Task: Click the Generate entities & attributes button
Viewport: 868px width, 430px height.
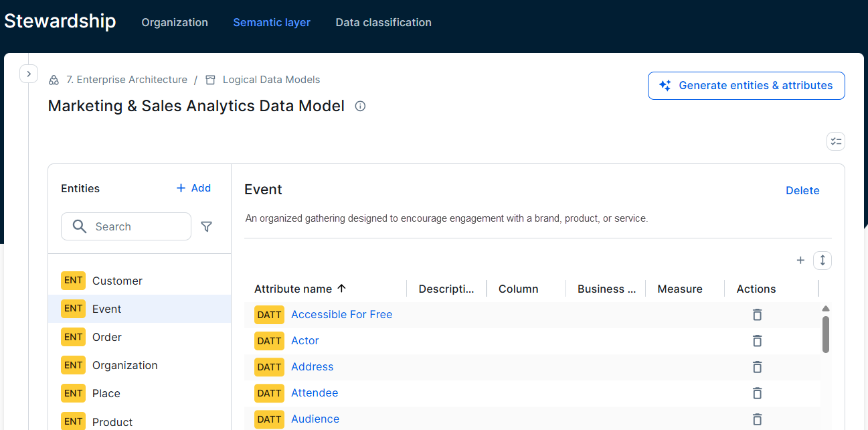Action: coord(746,86)
